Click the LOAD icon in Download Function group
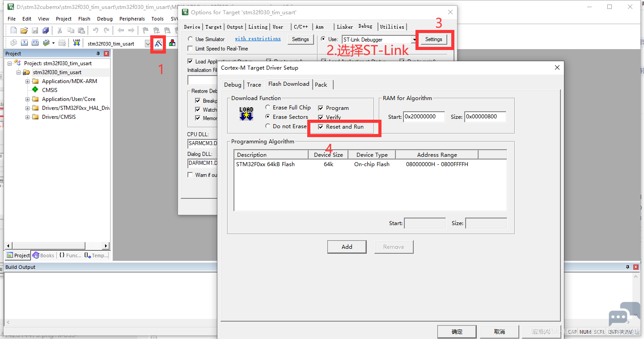This screenshot has height=339, width=644. coord(246,113)
